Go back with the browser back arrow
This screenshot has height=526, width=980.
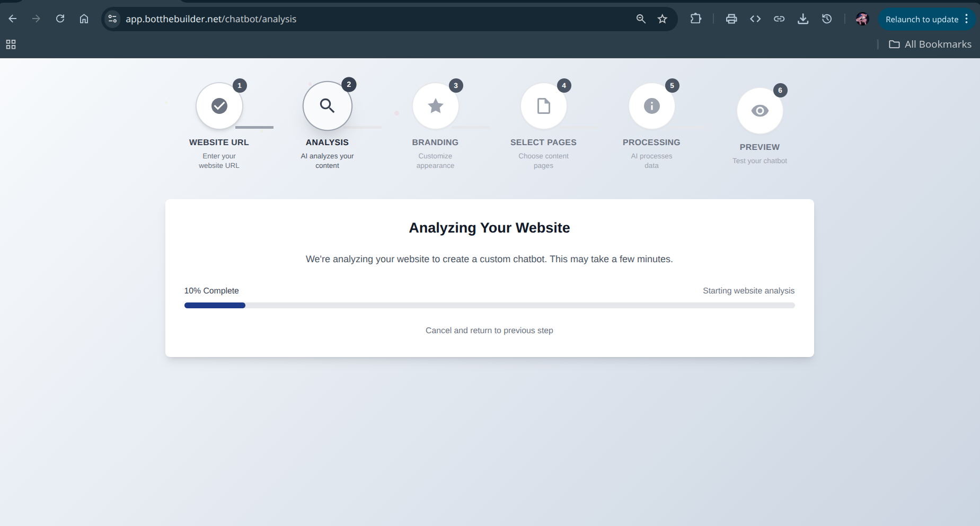tap(13, 19)
